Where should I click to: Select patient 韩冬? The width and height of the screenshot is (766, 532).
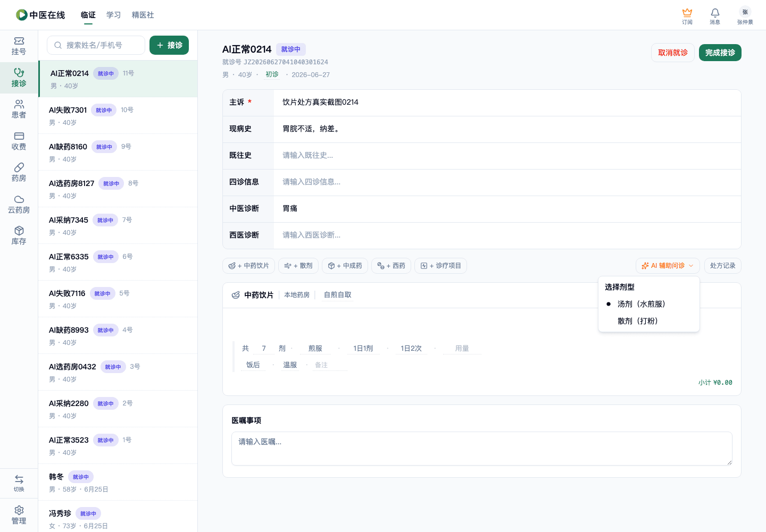pos(118,482)
